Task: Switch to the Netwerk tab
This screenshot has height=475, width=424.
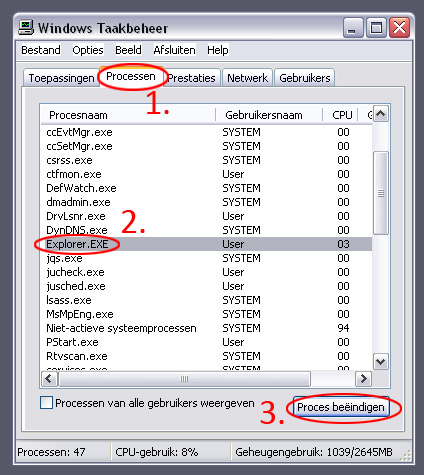Action: tap(247, 78)
